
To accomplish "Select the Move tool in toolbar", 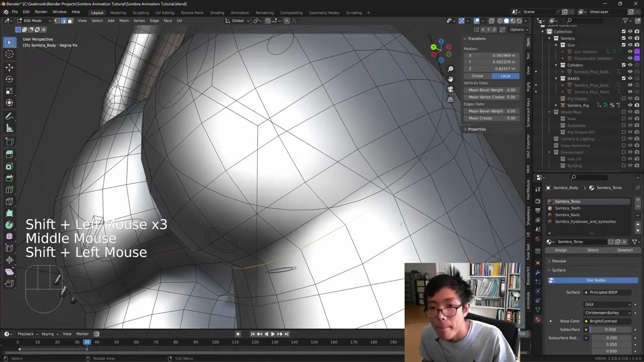I will 9,67.
